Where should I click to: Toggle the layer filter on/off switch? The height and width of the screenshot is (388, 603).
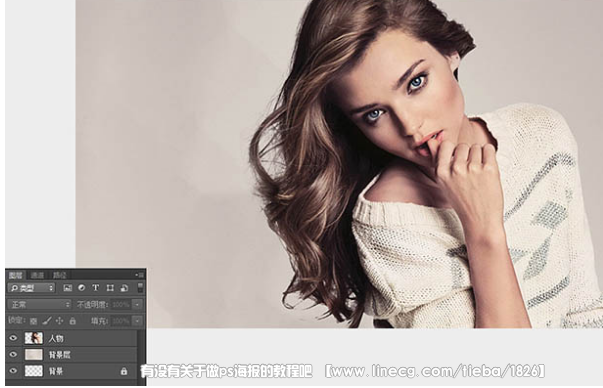(140, 287)
